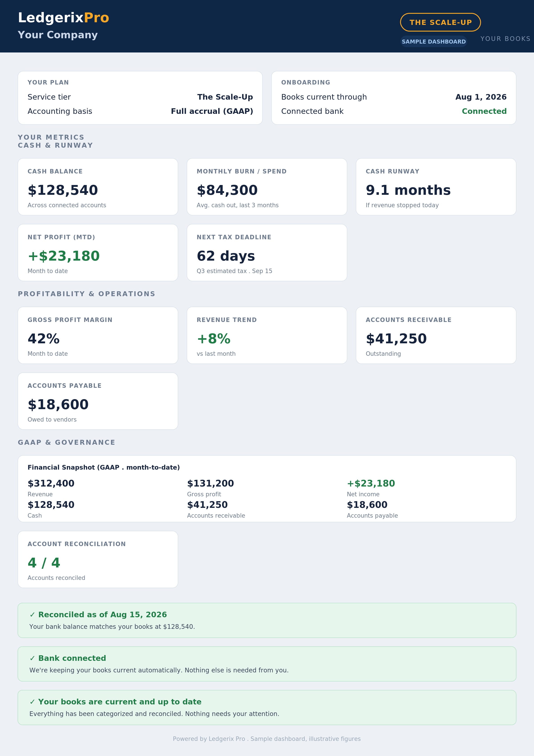Click PROFITABILITY & OPERATIONS section heading
This screenshot has width=534, height=756.
click(86, 294)
